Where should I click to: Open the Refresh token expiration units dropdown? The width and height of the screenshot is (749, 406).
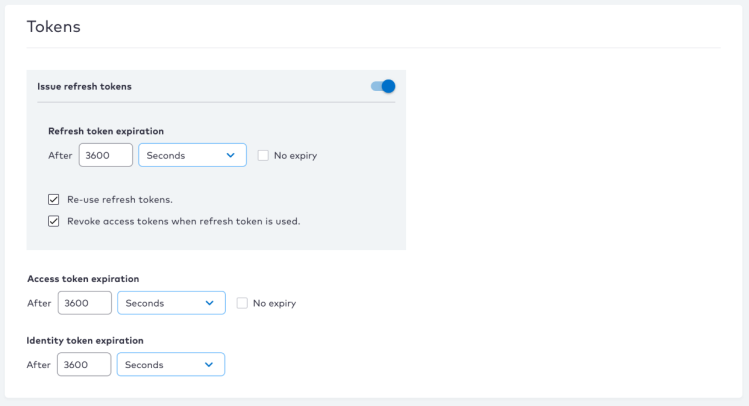click(193, 155)
